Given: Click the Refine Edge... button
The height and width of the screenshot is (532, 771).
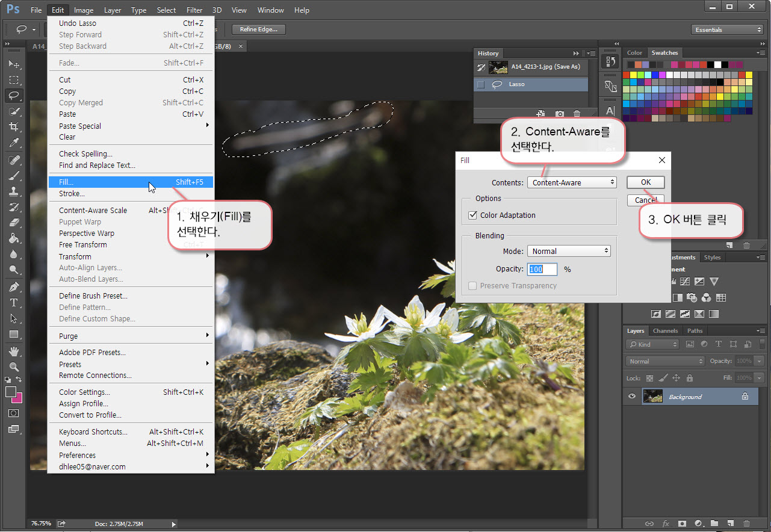Looking at the screenshot, I should pyautogui.click(x=258, y=29).
